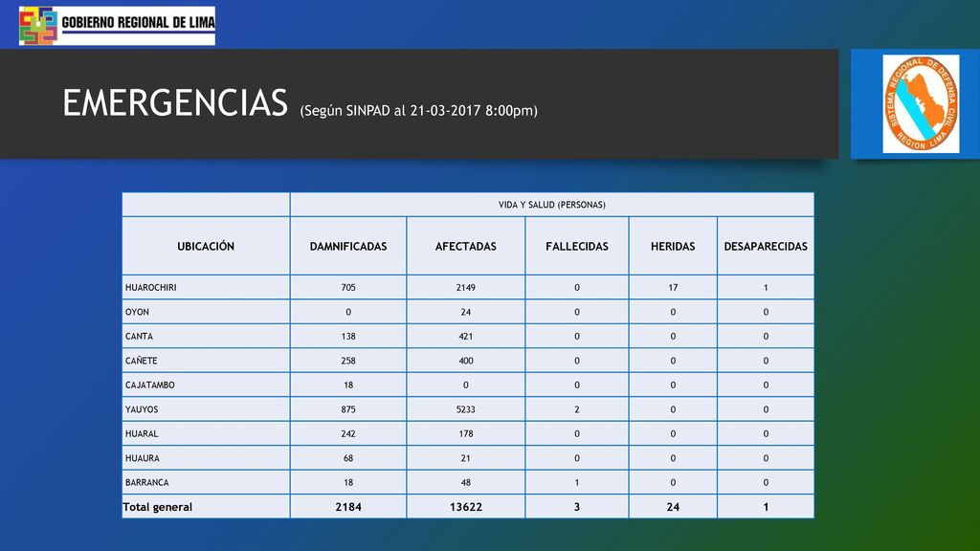Click the 875 damnificadas cell for Yauyos
This screenshot has height=551, width=980.
click(348, 409)
